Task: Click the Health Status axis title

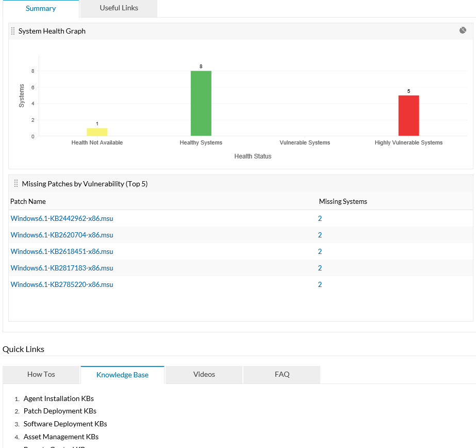Action: pos(253,156)
